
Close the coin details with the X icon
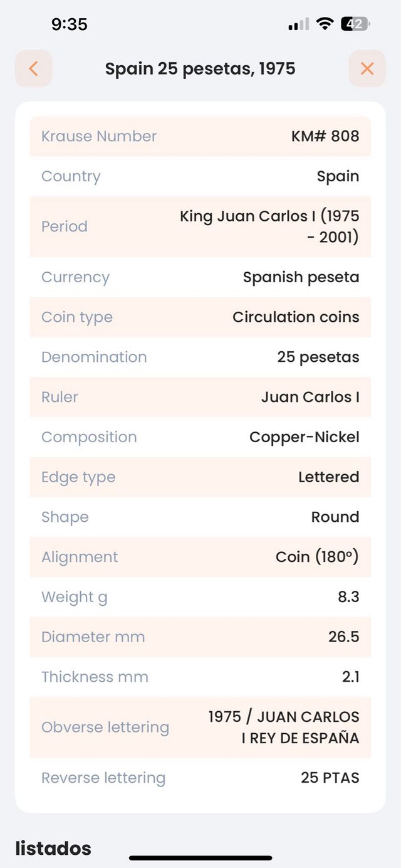click(367, 68)
